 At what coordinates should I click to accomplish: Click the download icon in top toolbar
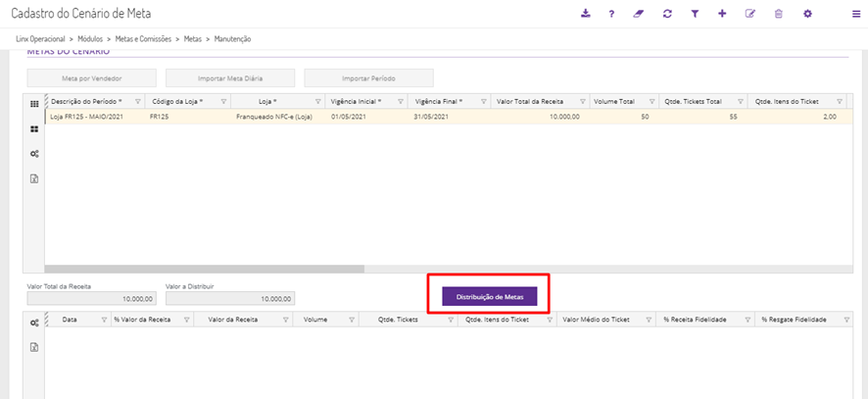[586, 14]
